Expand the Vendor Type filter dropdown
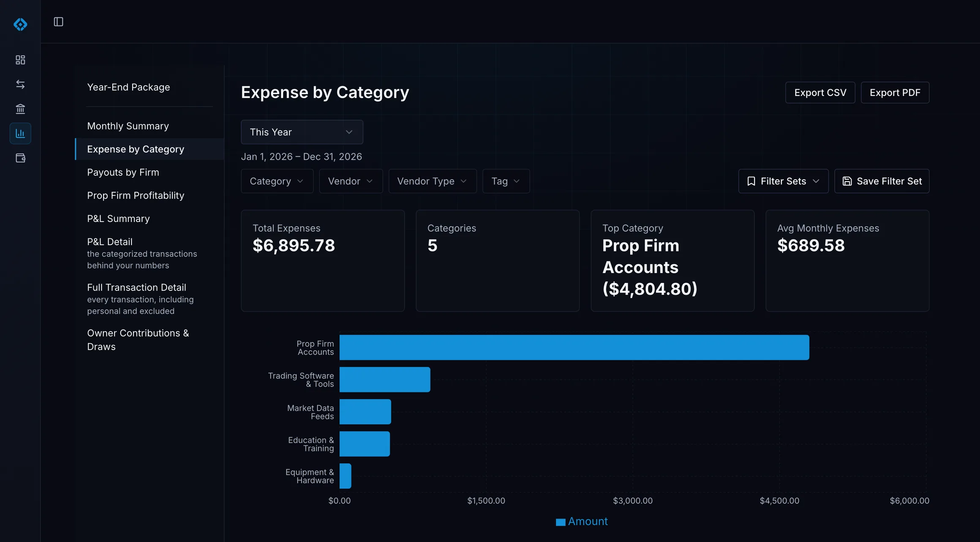 (433, 181)
